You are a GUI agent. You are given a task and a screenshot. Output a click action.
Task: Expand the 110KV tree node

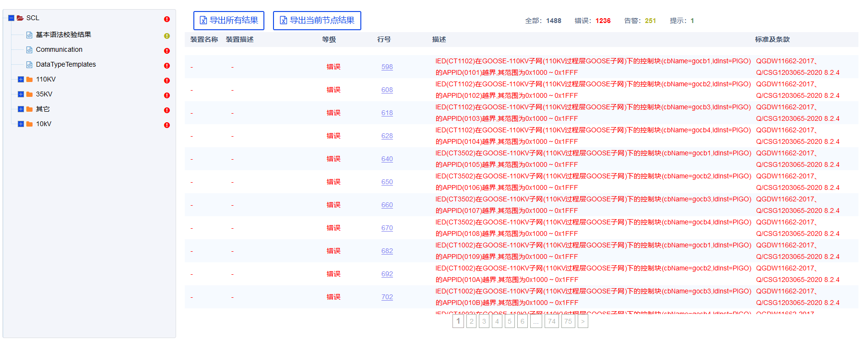(x=21, y=80)
